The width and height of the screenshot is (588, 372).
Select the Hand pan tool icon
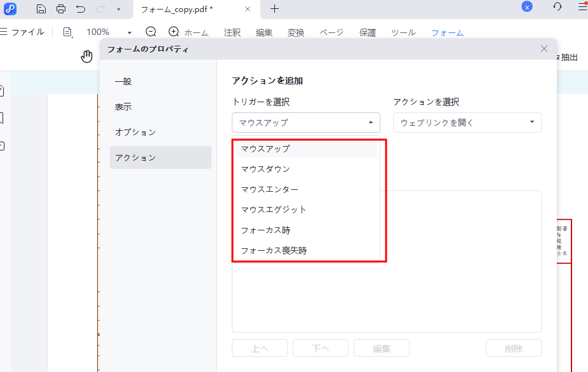point(86,56)
